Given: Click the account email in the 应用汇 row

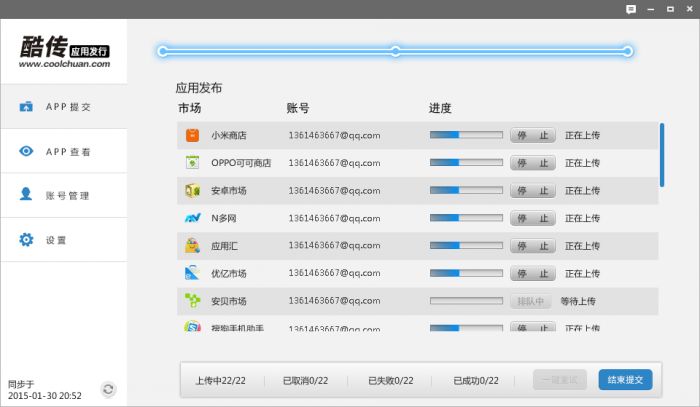Looking at the screenshot, I should click(334, 245).
